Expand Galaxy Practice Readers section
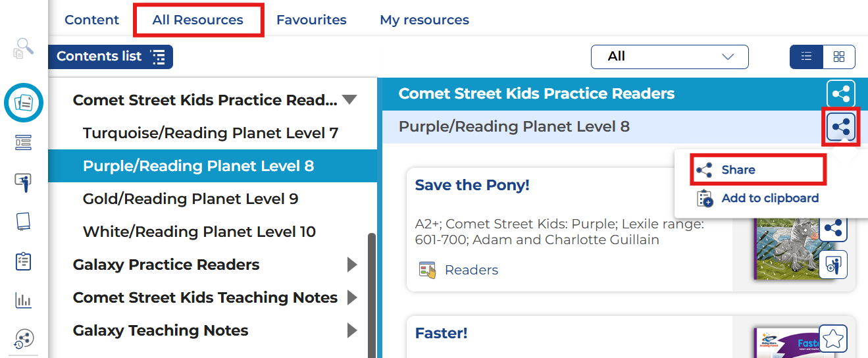Image resolution: width=868 pixels, height=358 pixels. point(352,265)
